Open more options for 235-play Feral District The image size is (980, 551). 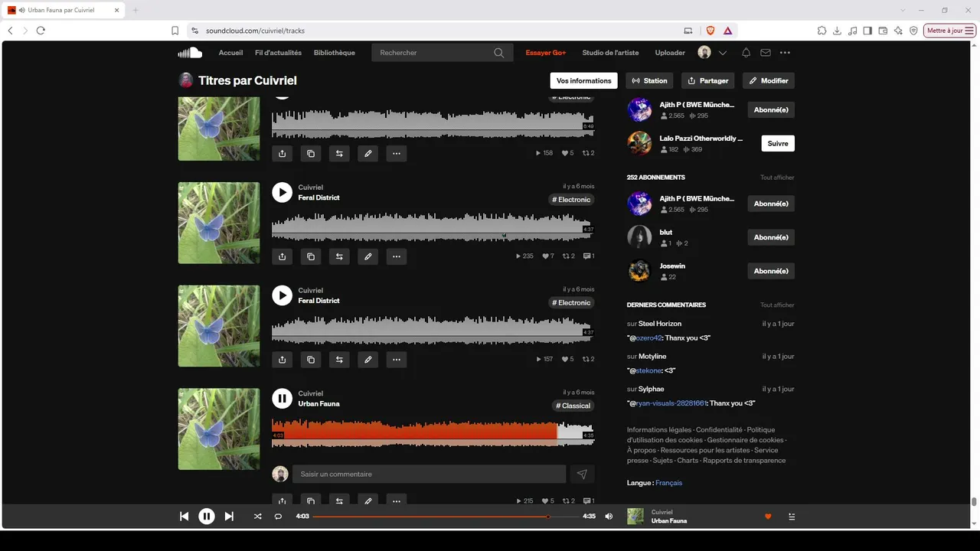[397, 256]
